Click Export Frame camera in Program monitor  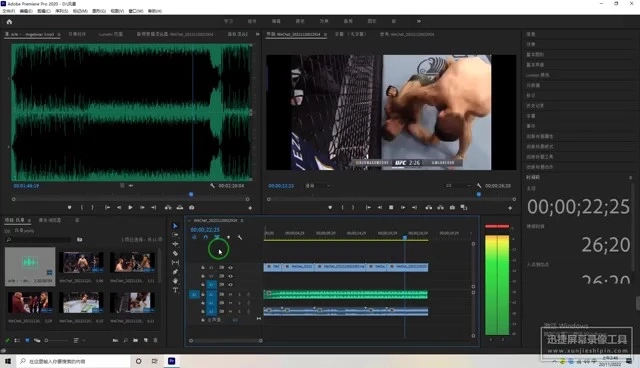tap(452, 208)
